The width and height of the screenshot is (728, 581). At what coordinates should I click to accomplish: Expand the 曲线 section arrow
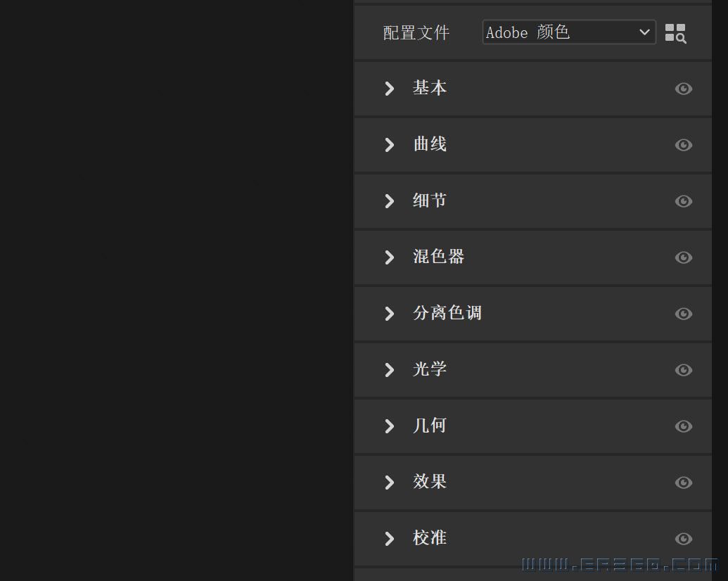[x=389, y=145]
